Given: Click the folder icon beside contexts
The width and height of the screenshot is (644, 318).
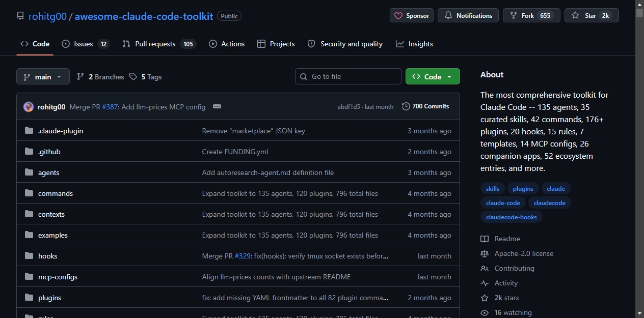Looking at the screenshot, I should click(29, 214).
